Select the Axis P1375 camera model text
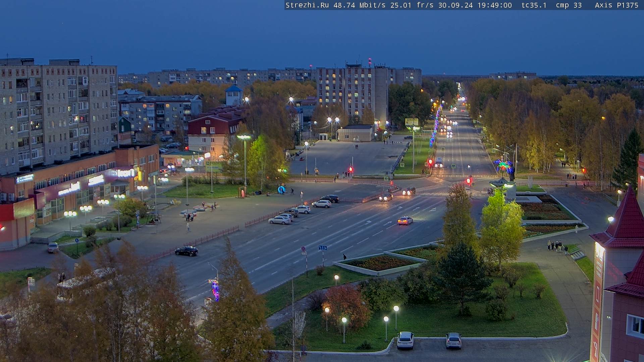 616,5
